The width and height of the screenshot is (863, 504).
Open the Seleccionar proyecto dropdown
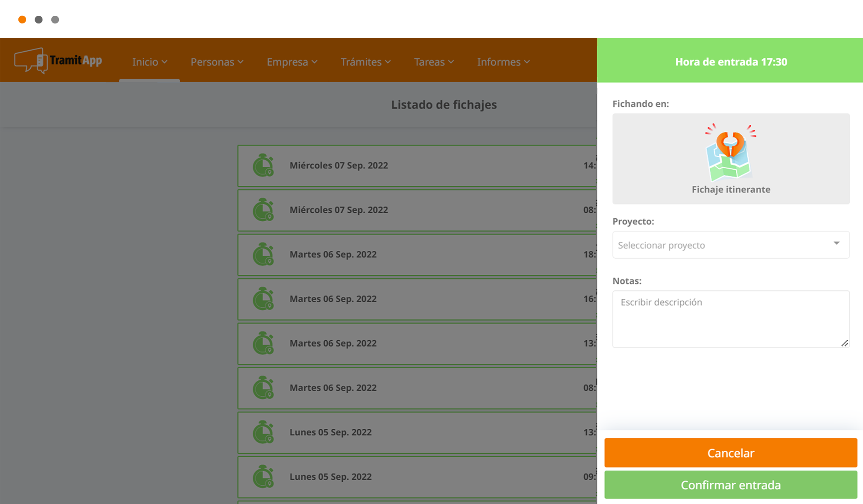[x=731, y=245]
